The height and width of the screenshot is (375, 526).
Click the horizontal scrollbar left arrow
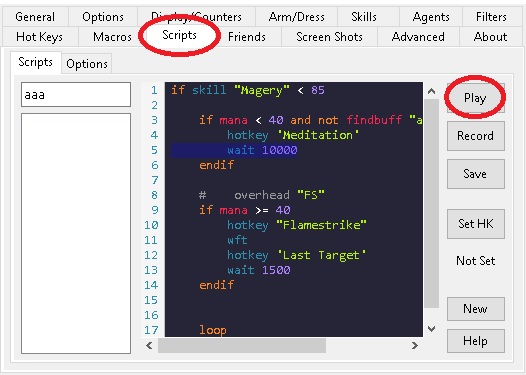coord(149,345)
